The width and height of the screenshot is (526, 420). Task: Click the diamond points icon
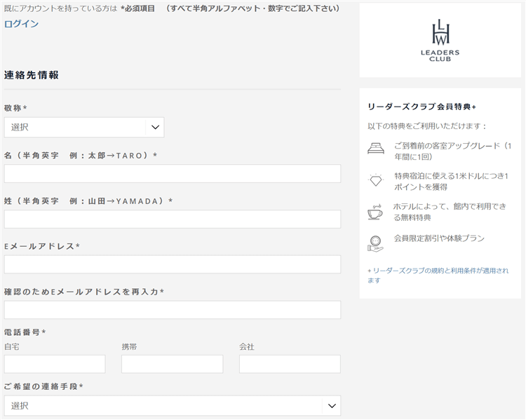point(376,181)
